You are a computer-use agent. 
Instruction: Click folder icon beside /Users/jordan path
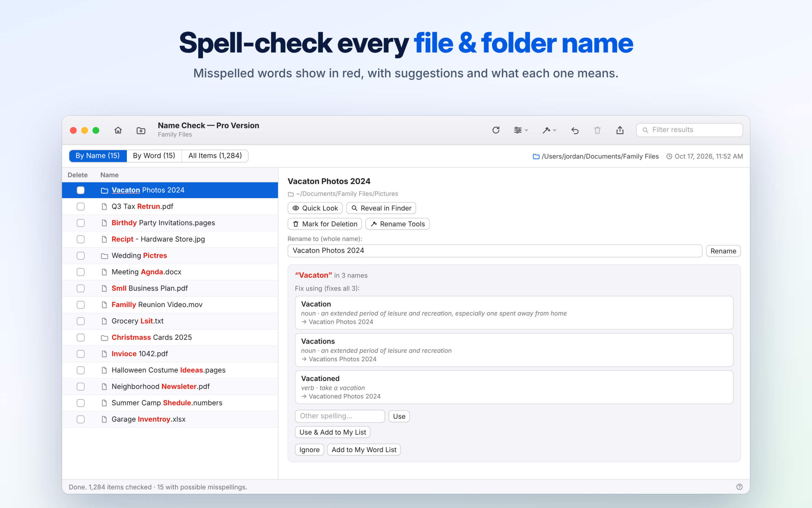pyautogui.click(x=536, y=157)
